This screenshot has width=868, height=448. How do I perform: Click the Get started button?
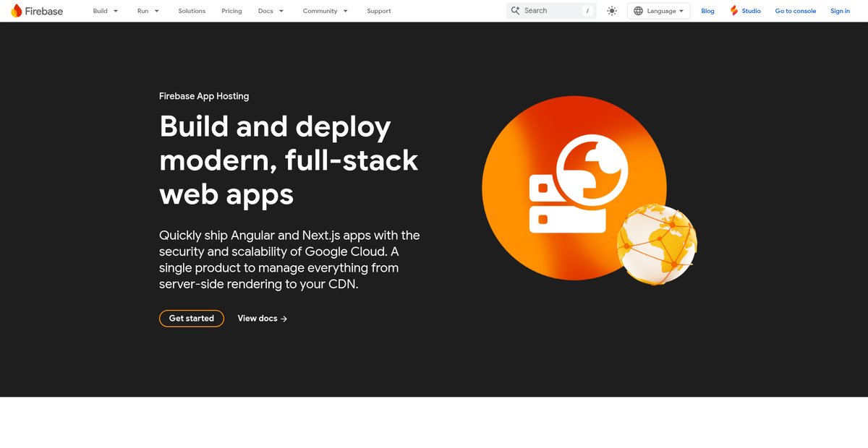coord(192,319)
